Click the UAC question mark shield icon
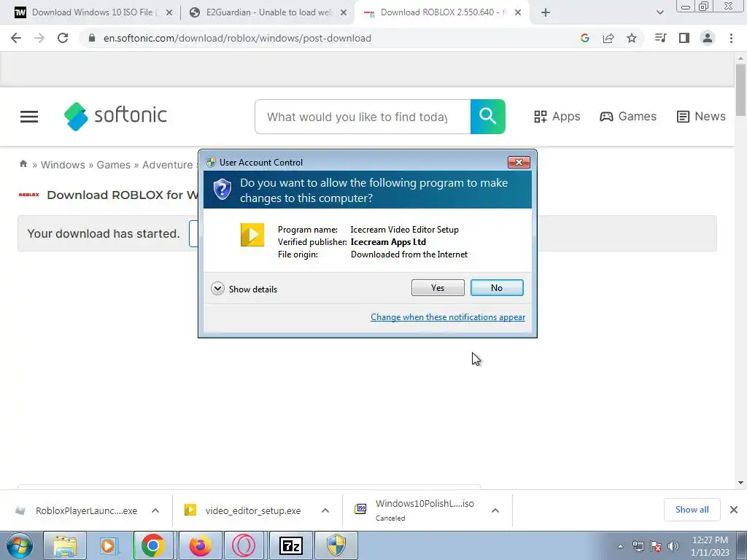The height and width of the screenshot is (560, 747). point(222,190)
